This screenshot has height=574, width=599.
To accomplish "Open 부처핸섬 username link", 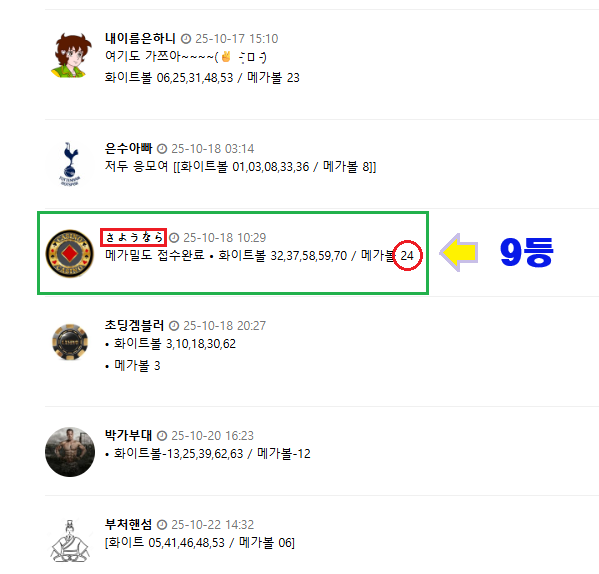I will pyautogui.click(x=128, y=524).
